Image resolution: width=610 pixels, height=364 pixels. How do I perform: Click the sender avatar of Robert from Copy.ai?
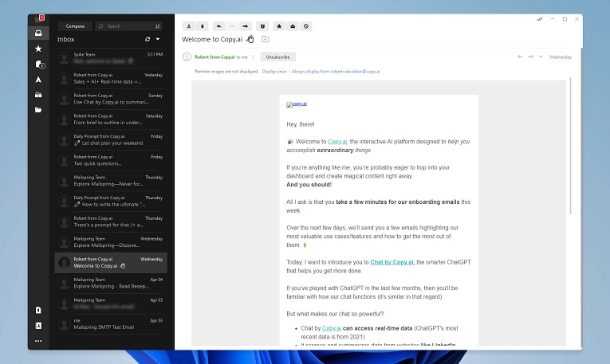(187, 57)
